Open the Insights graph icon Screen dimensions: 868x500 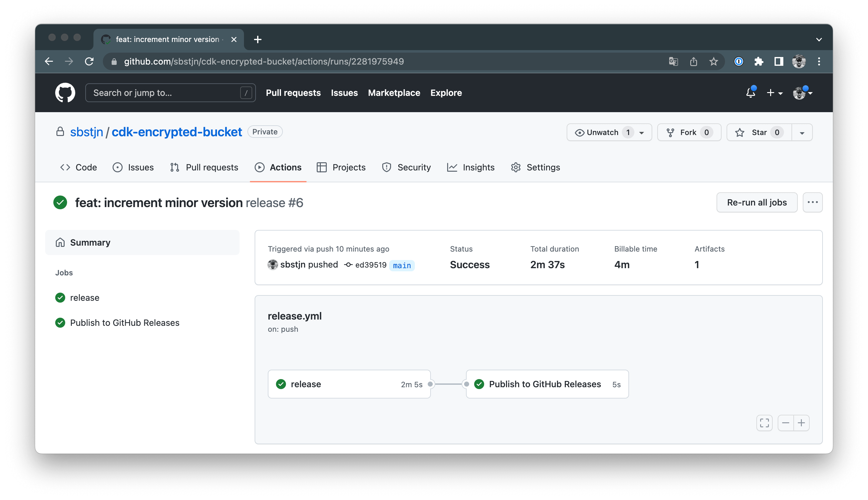click(452, 167)
